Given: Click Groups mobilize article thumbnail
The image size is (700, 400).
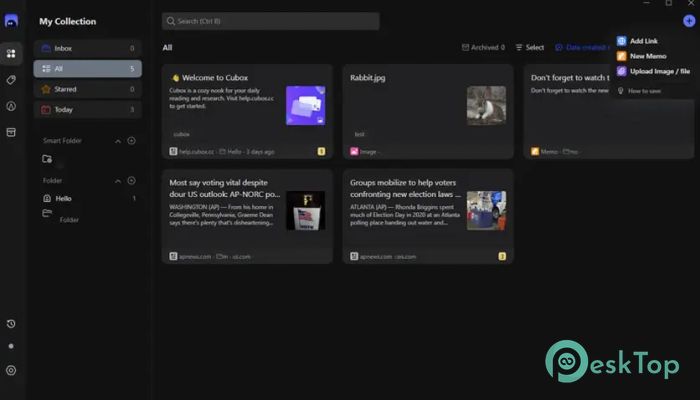Looking at the screenshot, I should [x=487, y=210].
